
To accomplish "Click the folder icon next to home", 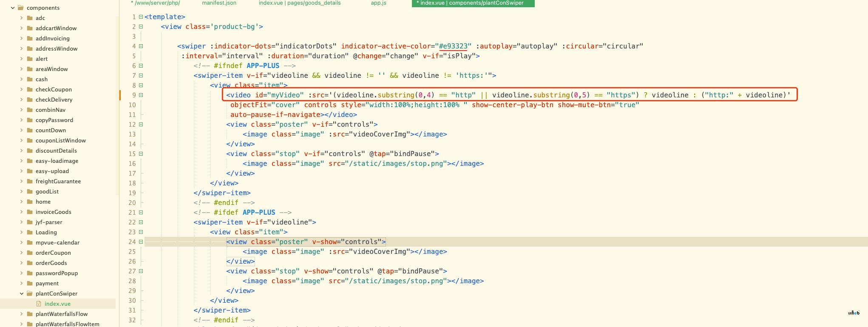I will click(30, 202).
